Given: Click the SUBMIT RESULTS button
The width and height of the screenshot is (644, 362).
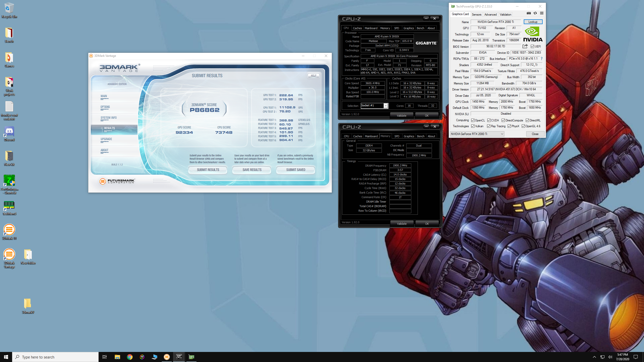Looking at the screenshot, I should pyautogui.click(x=208, y=170).
